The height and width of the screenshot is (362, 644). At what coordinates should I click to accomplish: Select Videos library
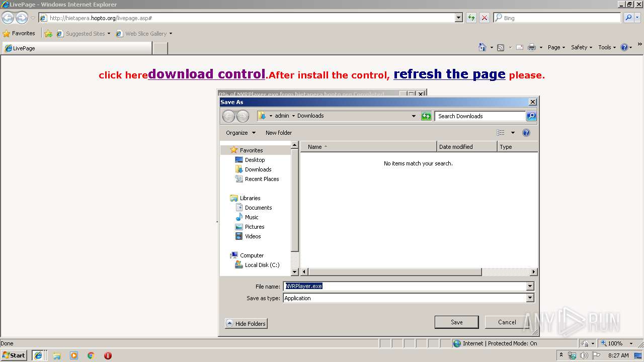coord(253,236)
